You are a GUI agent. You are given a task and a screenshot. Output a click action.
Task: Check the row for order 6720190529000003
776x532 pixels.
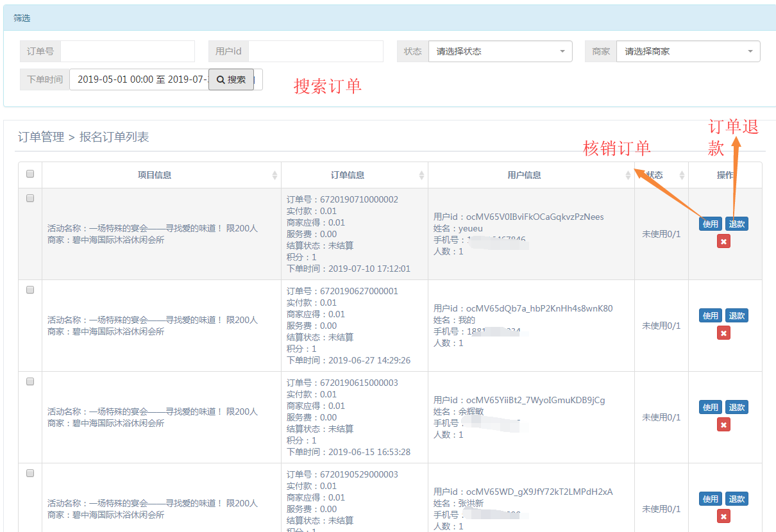[30, 473]
